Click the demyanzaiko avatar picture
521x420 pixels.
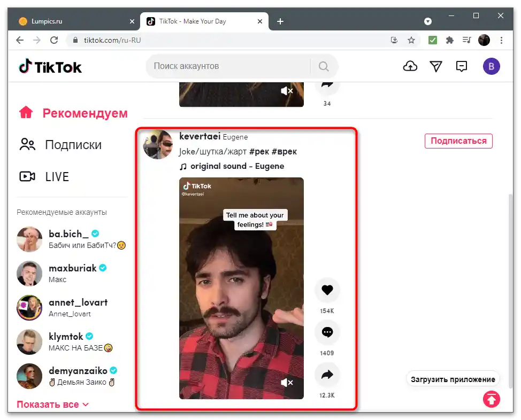click(x=29, y=376)
